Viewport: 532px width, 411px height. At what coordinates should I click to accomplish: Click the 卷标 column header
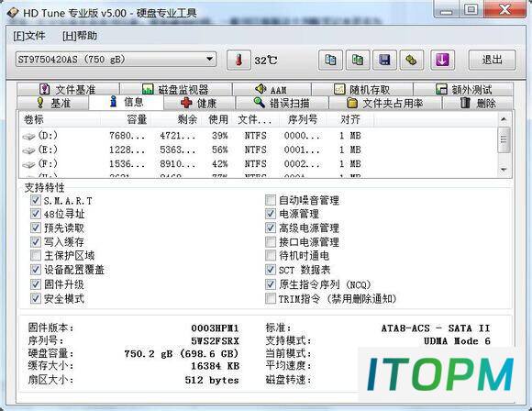(61, 119)
